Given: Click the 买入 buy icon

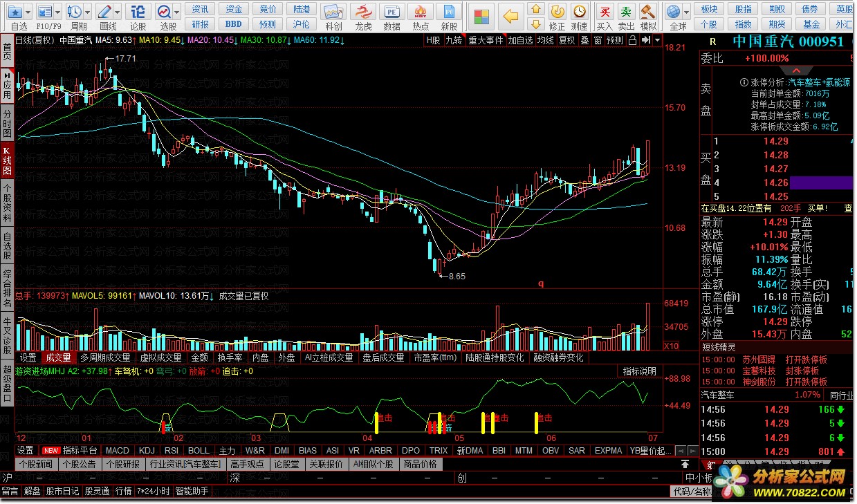Looking at the screenshot, I should point(605,11).
